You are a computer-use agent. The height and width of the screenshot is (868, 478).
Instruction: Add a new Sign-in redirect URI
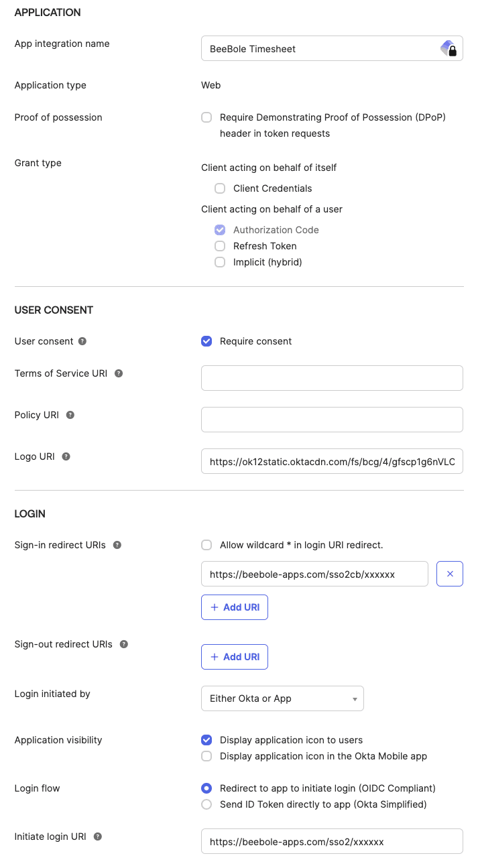coord(234,607)
